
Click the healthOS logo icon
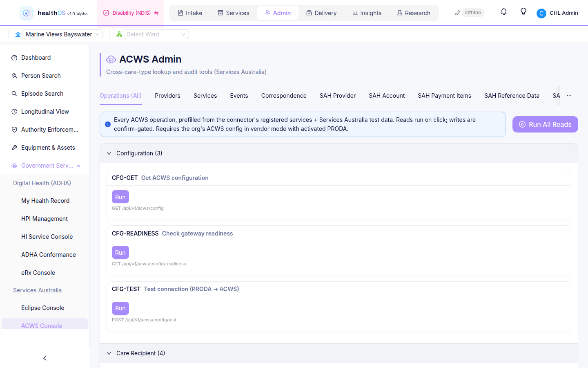[26, 13]
